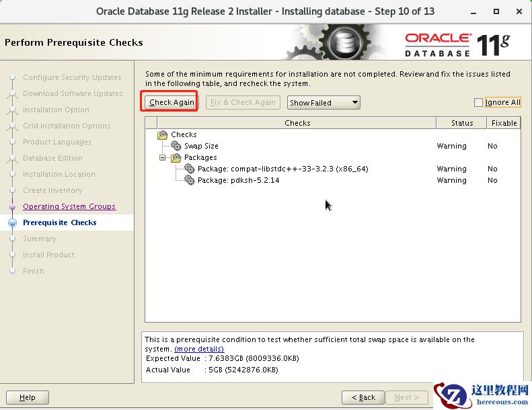
Task: Click the No fixable value for Swap Size
Action: (492, 146)
